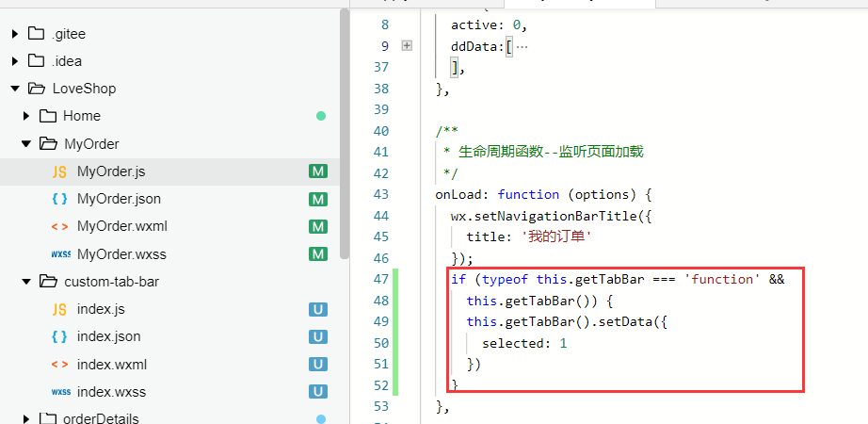This screenshot has width=868, height=424.
Task: Click 'wx.setNavigationBarTitle({' on line 44
Action: pyautogui.click(x=552, y=216)
